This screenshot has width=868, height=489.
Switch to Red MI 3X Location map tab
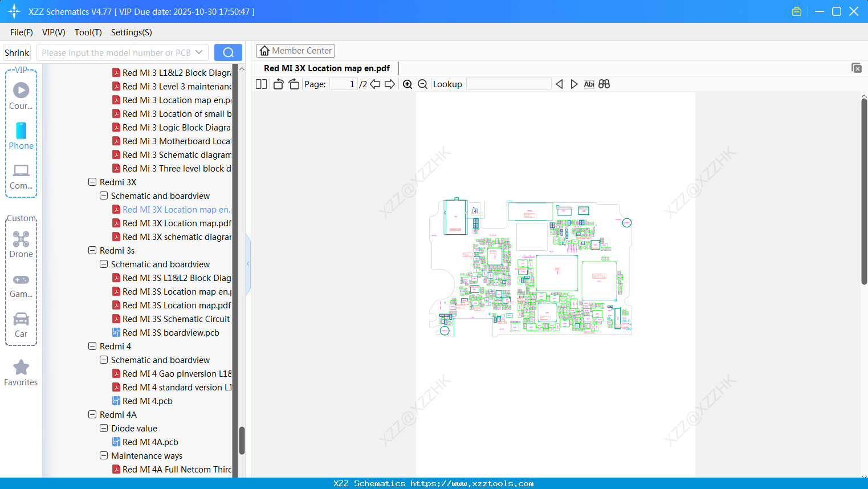(325, 68)
